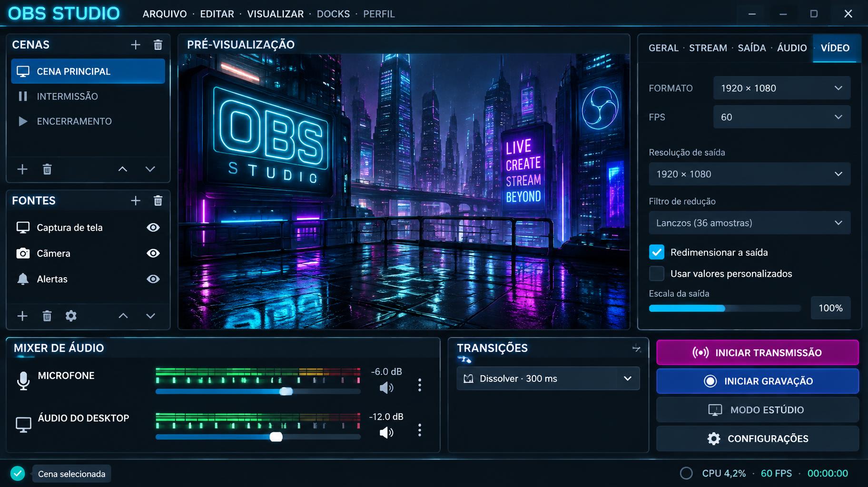This screenshot has width=868, height=487.
Task: Click the Transições panel corner icon
Action: [x=636, y=348]
